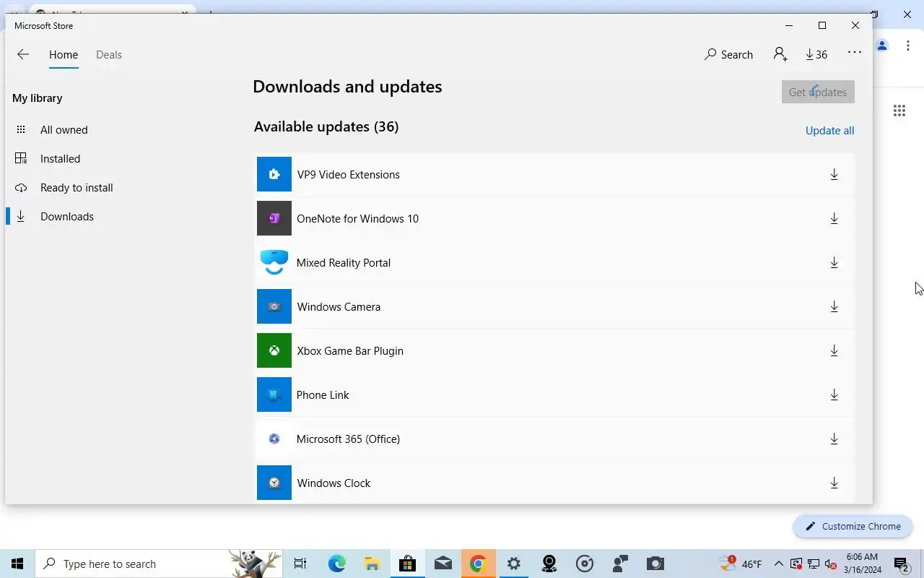This screenshot has height=578, width=924.
Task: Open the 'Xbox Game Bar Plugin' entry text
Action: coord(350,351)
